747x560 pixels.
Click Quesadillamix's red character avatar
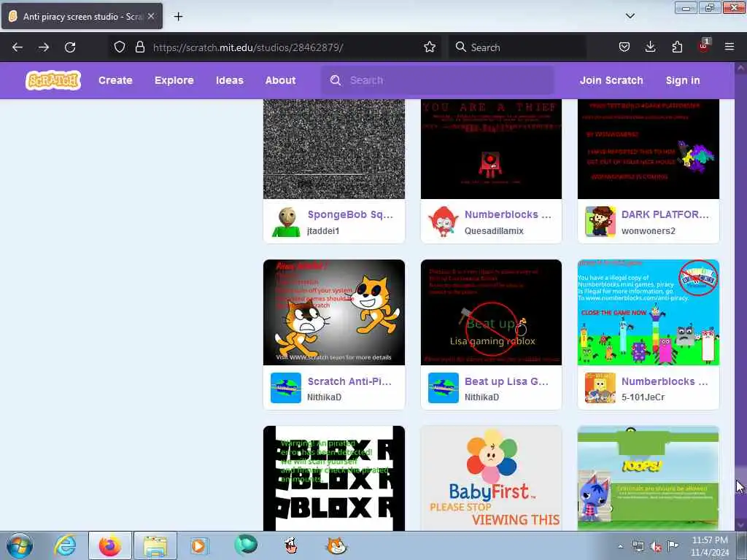444,222
